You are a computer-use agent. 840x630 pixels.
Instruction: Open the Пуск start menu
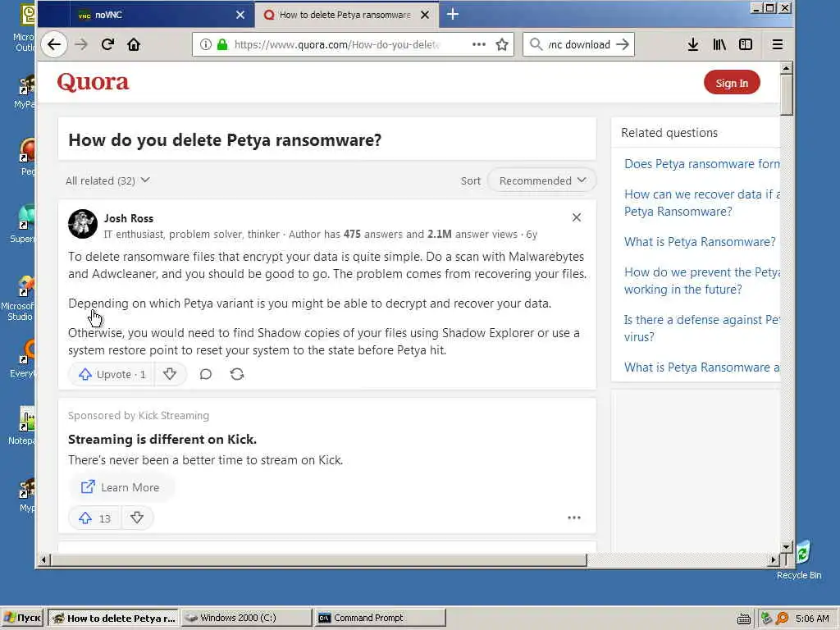pos(21,618)
